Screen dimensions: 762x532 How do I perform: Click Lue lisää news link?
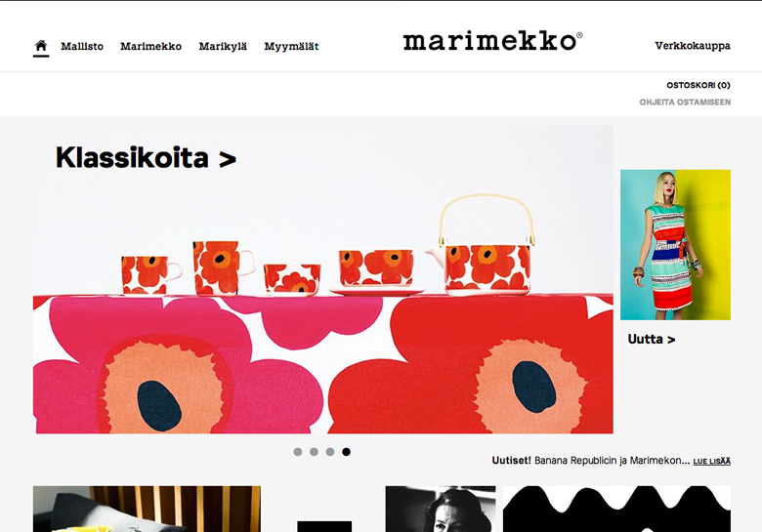(711, 461)
